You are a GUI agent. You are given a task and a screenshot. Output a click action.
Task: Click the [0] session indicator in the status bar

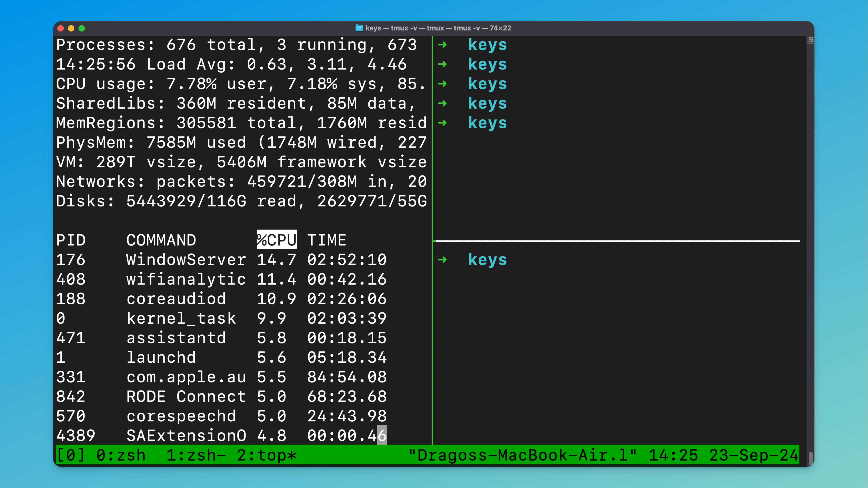(71, 455)
